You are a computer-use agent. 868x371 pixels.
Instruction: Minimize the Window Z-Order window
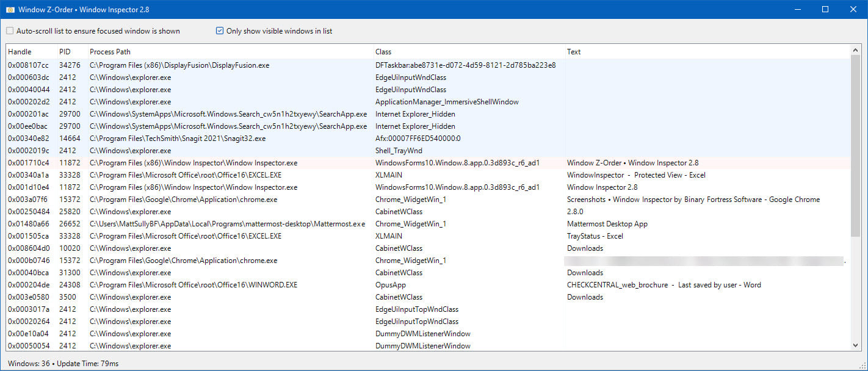tap(797, 9)
